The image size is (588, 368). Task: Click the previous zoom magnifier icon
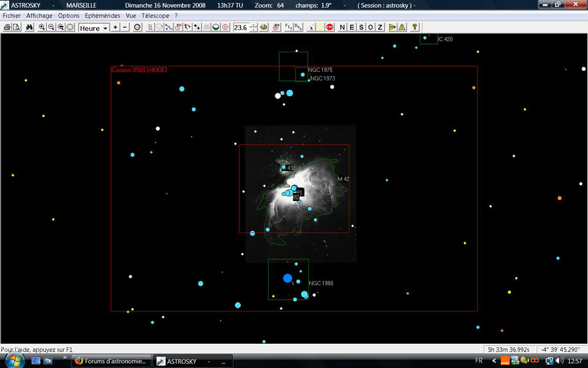click(x=60, y=27)
